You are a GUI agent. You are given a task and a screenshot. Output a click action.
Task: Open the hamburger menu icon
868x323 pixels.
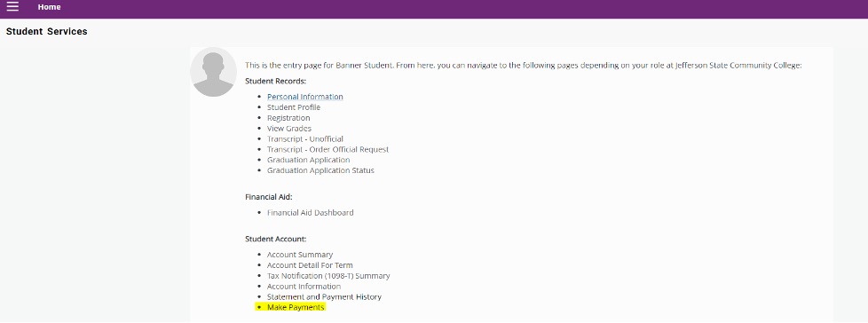click(12, 6)
